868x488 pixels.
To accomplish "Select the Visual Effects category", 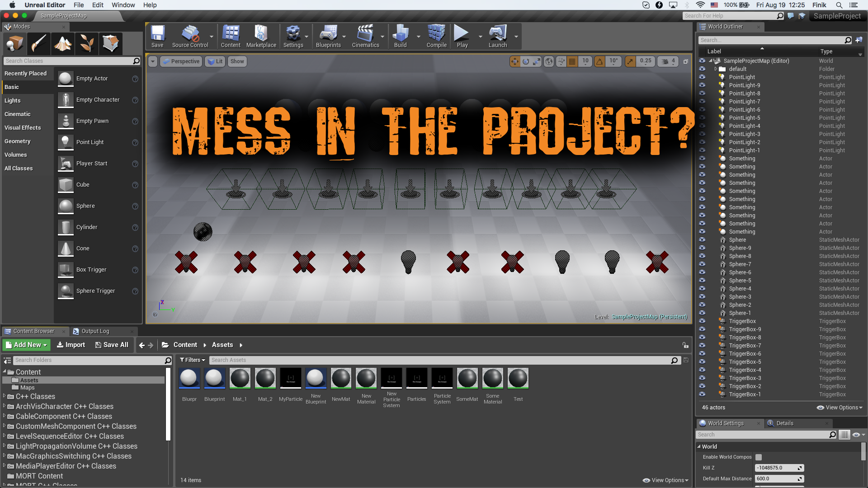I will tap(23, 127).
